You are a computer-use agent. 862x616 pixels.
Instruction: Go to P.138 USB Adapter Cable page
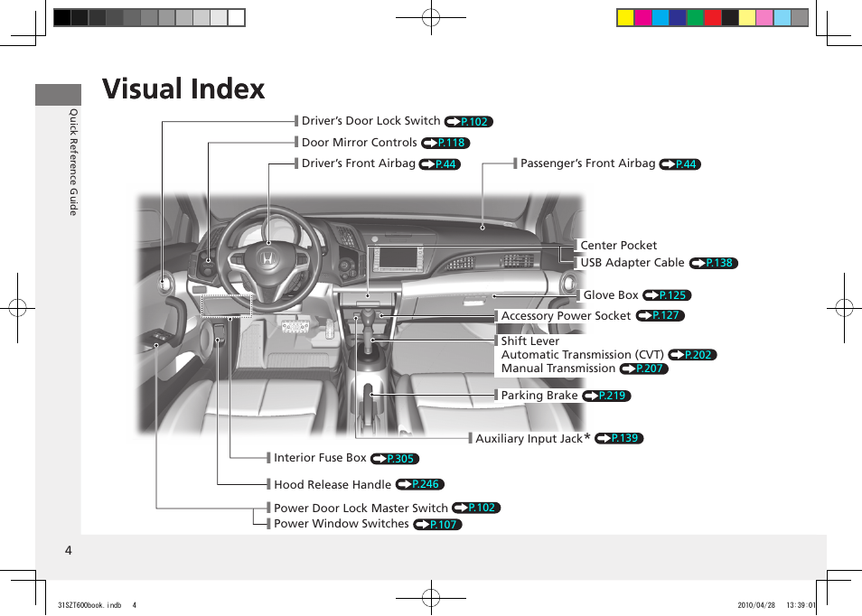click(714, 263)
